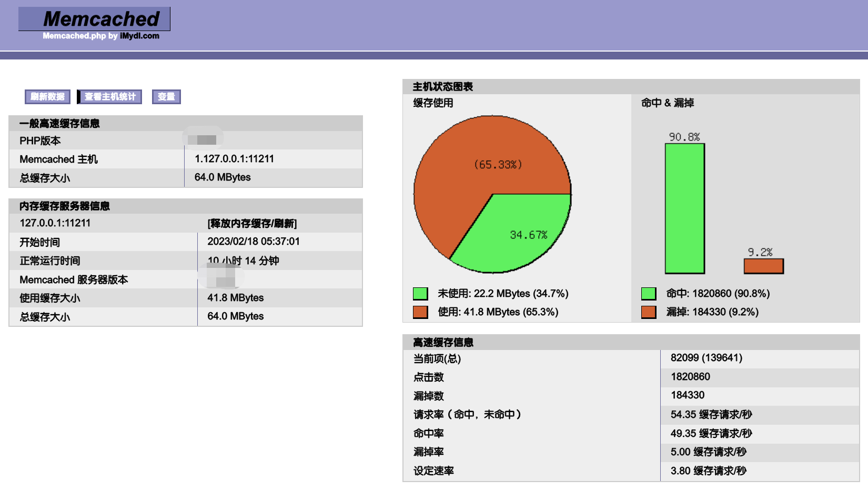Click the 内存缓存服务器信息 header

tap(64, 206)
